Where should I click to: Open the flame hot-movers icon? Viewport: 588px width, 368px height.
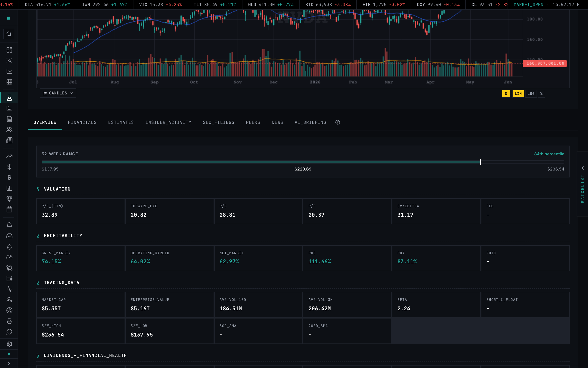coord(9,247)
